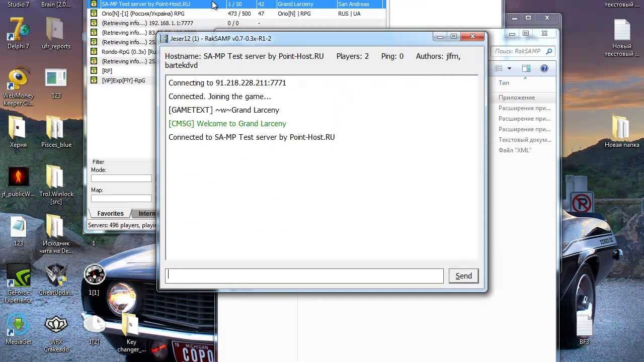The image size is (644, 362).
Task: Select the SA-MP Test server by Point-Host.RU row
Action: point(237,4)
